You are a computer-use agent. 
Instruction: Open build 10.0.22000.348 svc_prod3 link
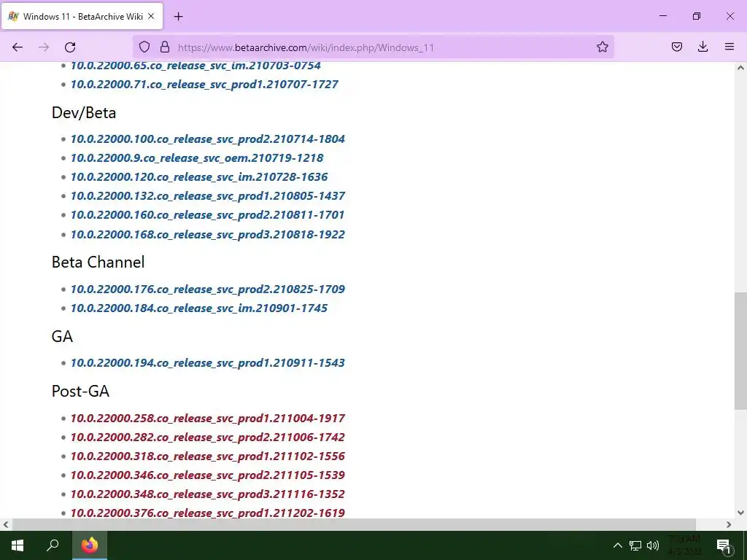click(x=208, y=495)
